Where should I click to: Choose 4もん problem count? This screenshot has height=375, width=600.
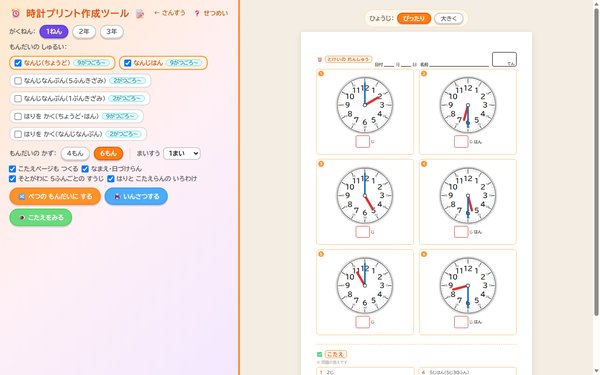pyautogui.click(x=75, y=153)
